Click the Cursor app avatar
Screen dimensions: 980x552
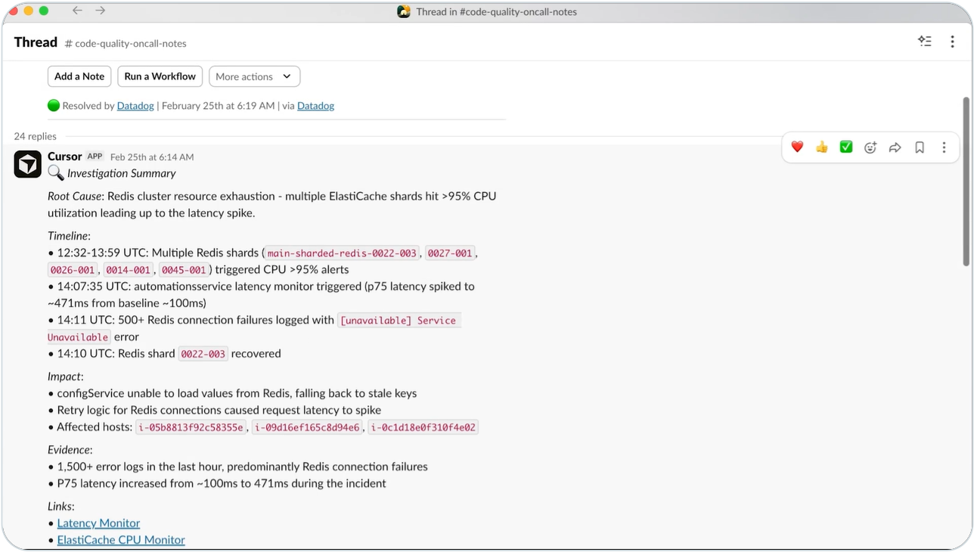pos(28,164)
